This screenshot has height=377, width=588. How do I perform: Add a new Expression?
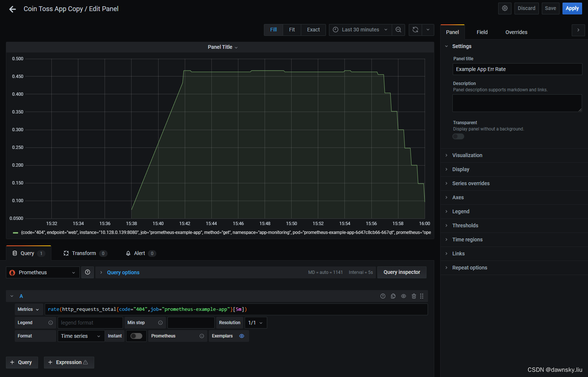(x=69, y=362)
